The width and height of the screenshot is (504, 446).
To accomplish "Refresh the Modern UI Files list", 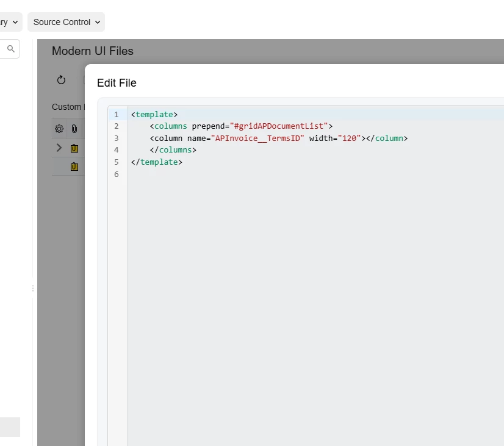I will tap(61, 80).
